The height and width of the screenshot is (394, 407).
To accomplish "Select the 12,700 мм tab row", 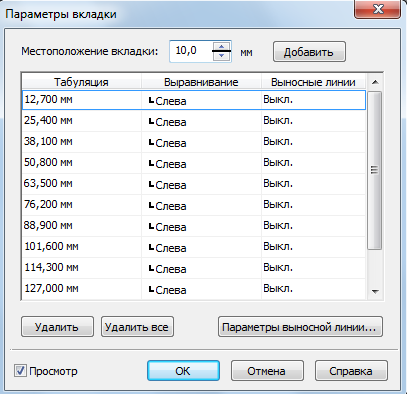I will point(194,99).
